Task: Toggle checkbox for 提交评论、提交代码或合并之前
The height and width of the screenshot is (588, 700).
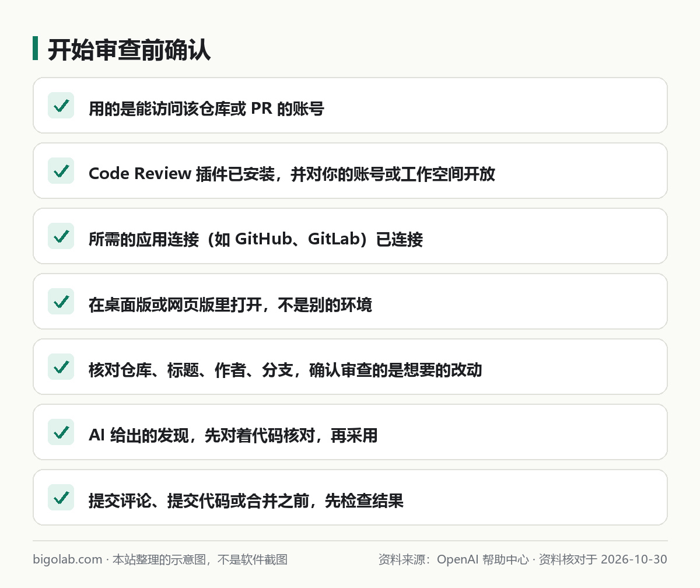Action: 61,498
